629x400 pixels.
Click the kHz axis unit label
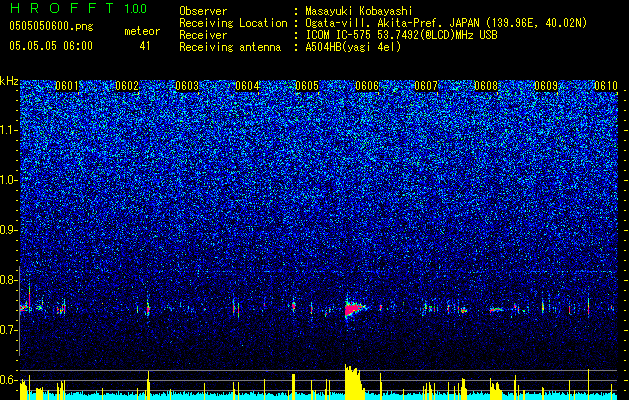pyautogui.click(x=9, y=81)
